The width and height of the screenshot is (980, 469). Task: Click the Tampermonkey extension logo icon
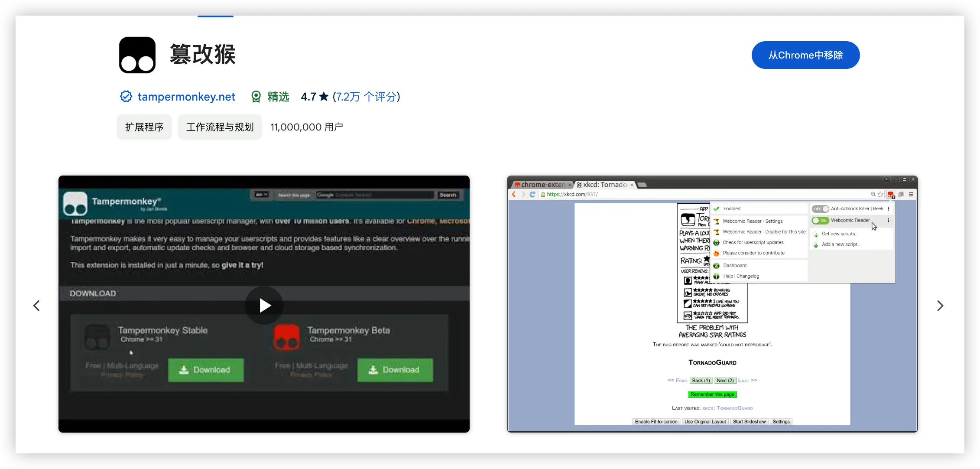click(137, 55)
